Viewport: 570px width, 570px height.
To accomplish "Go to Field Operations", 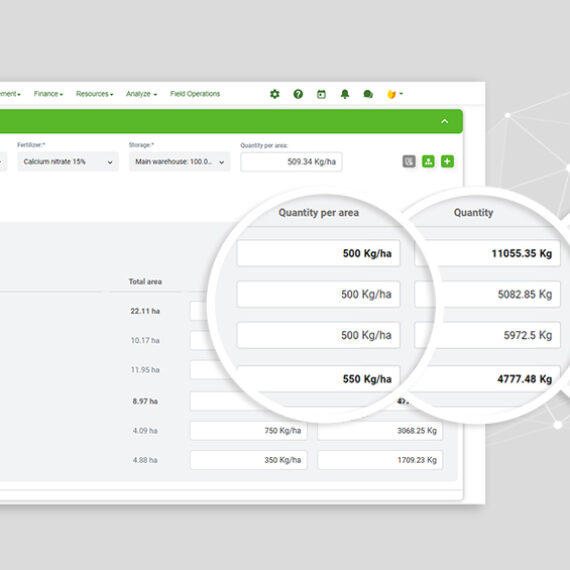I will (195, 94).
